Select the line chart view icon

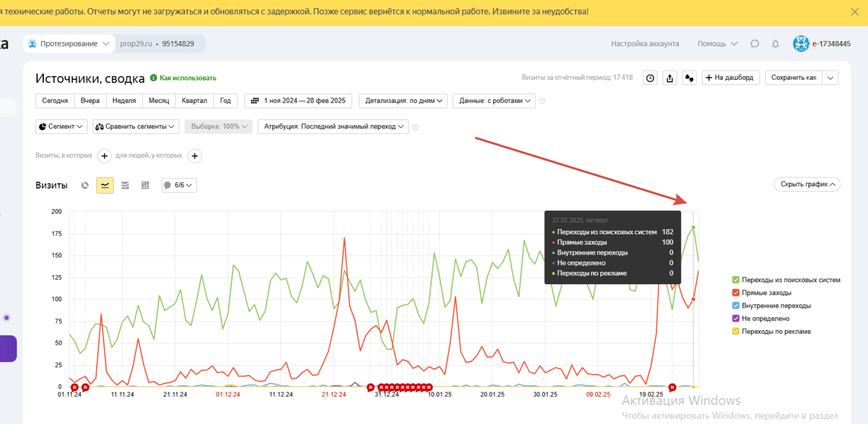point(105,185)
